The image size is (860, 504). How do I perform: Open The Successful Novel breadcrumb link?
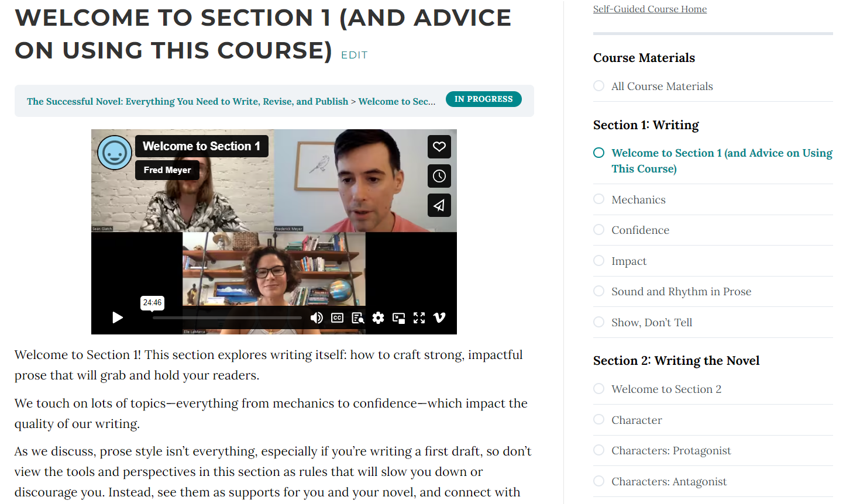pos(187,101)
